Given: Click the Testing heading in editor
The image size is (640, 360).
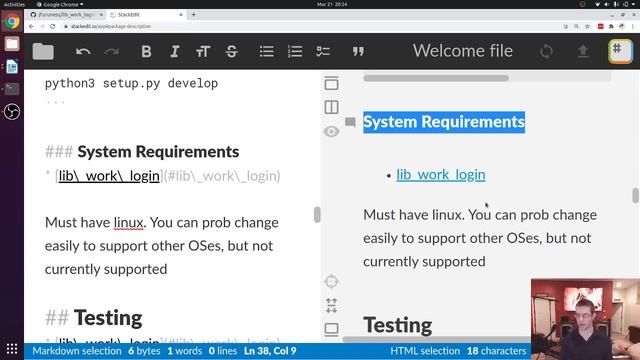Looking at the screenshot, I should [108, 318].
